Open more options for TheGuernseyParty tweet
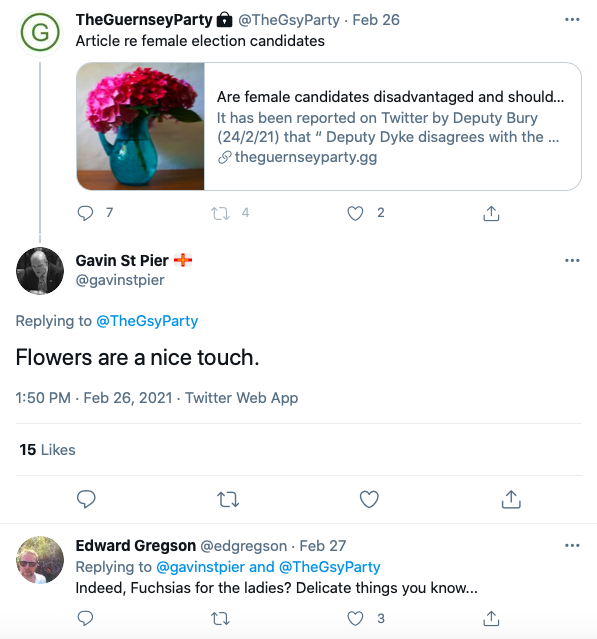 [x=572, y=20]
